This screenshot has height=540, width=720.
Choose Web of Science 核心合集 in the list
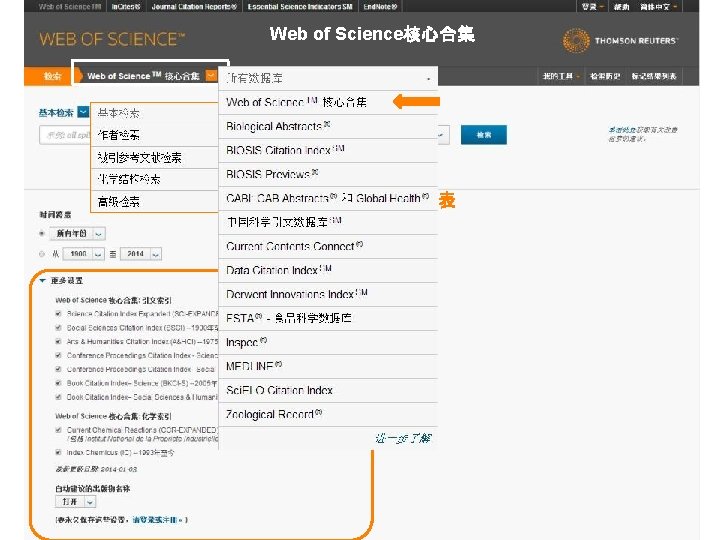pos(328,102)
